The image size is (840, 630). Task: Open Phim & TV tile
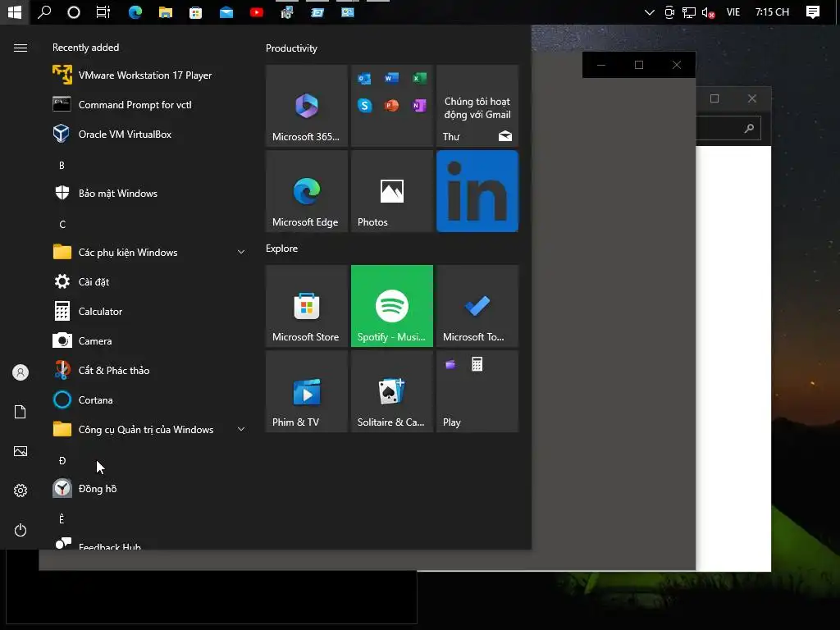(307, 391)
